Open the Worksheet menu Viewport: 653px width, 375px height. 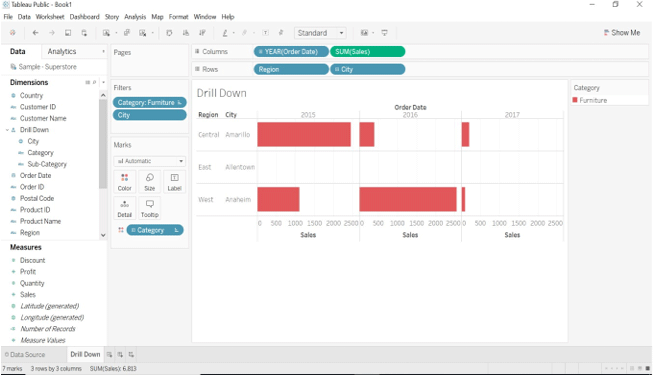tap(50, 17)
